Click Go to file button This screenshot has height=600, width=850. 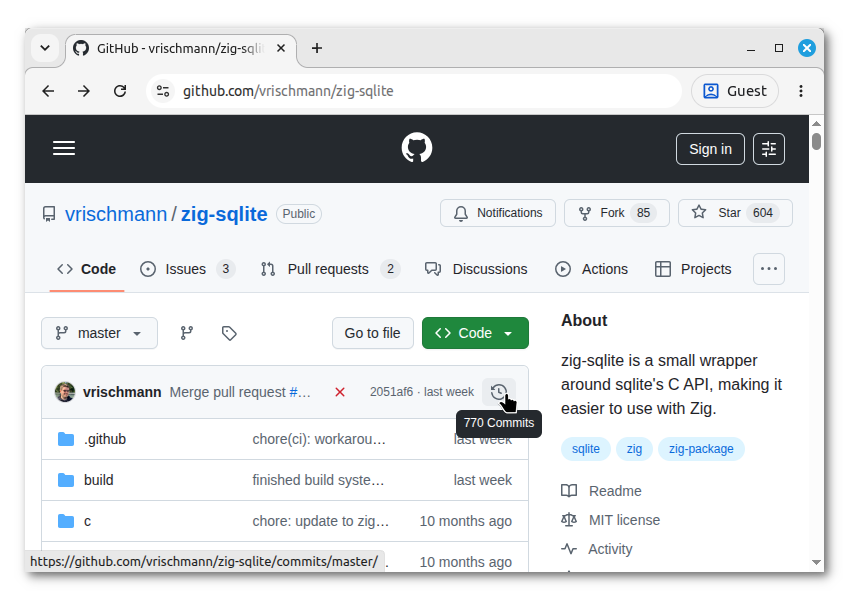pos(372,333)
